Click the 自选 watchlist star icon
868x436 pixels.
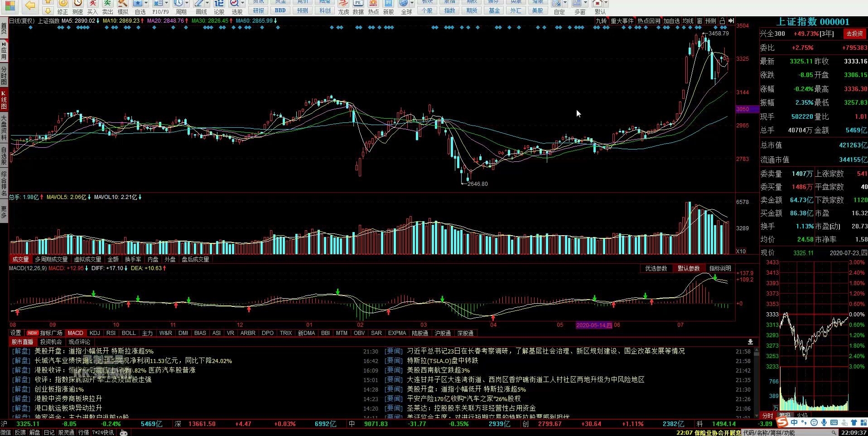coord(138,4)
